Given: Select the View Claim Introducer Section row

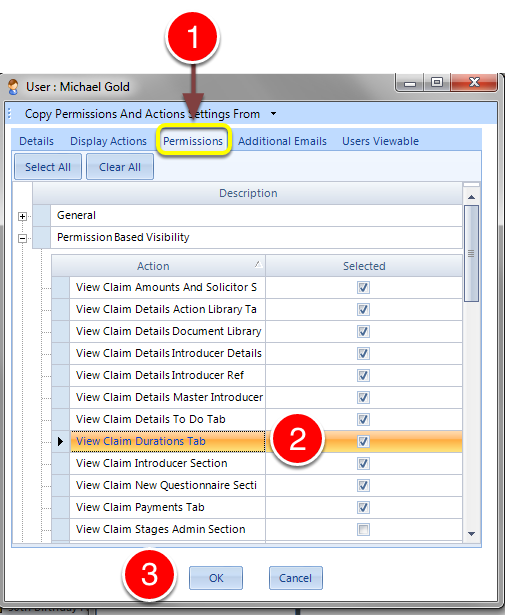Looking at the screenshot, I should coord(257,463).
